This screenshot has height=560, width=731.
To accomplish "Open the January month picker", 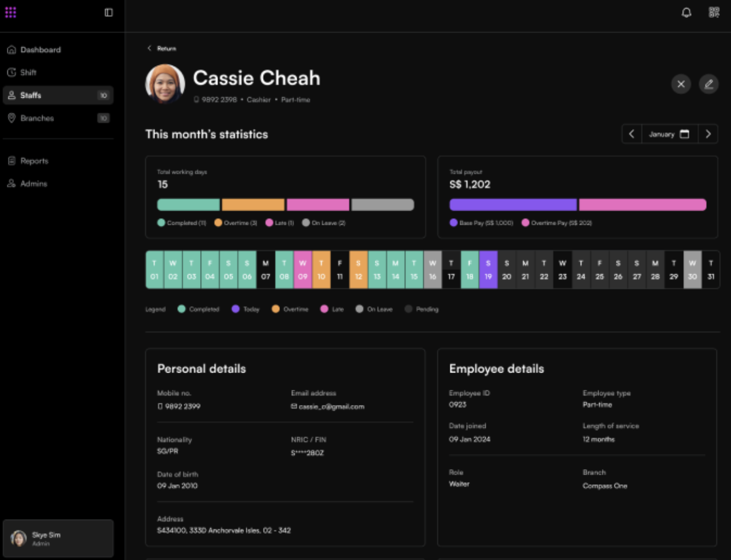I will [662, 134].
